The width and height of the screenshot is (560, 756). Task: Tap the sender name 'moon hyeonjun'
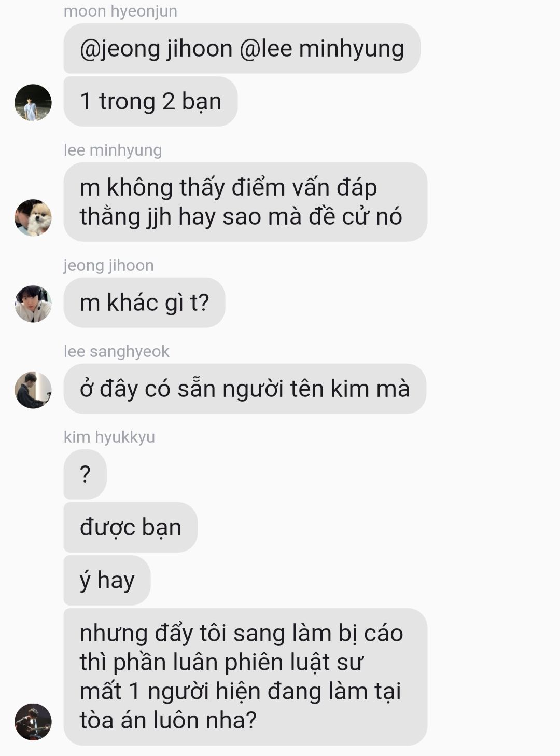pos(120,11)
